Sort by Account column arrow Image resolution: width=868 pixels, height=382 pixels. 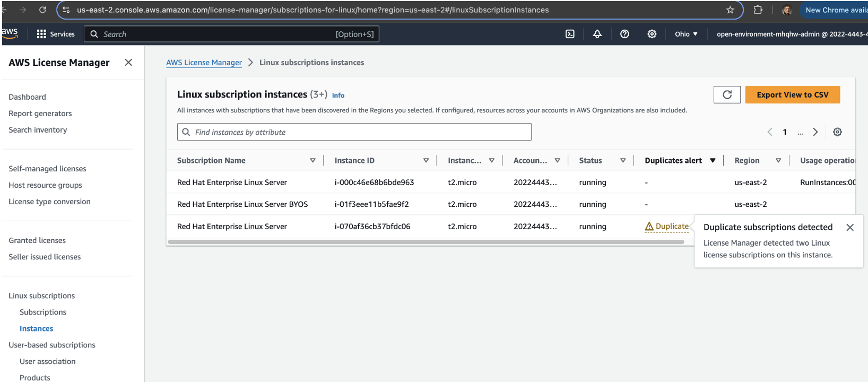(x=557, y=160)
